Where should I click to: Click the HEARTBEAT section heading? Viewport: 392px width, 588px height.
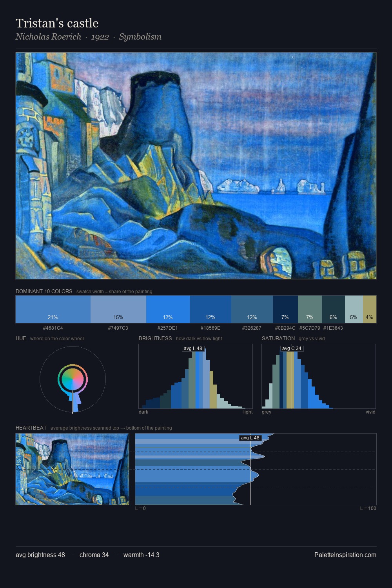point(31,428)
